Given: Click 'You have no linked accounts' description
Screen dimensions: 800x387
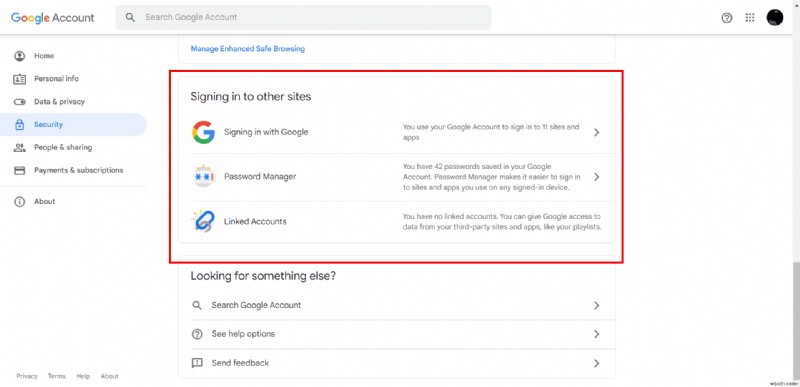Looking at the screenshot, I should 502,221.
